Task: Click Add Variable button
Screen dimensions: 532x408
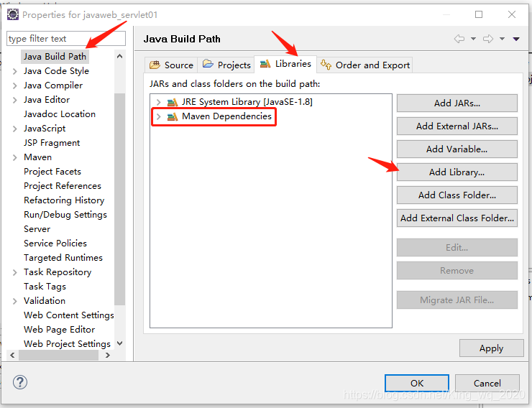Action: coord(457,149)
